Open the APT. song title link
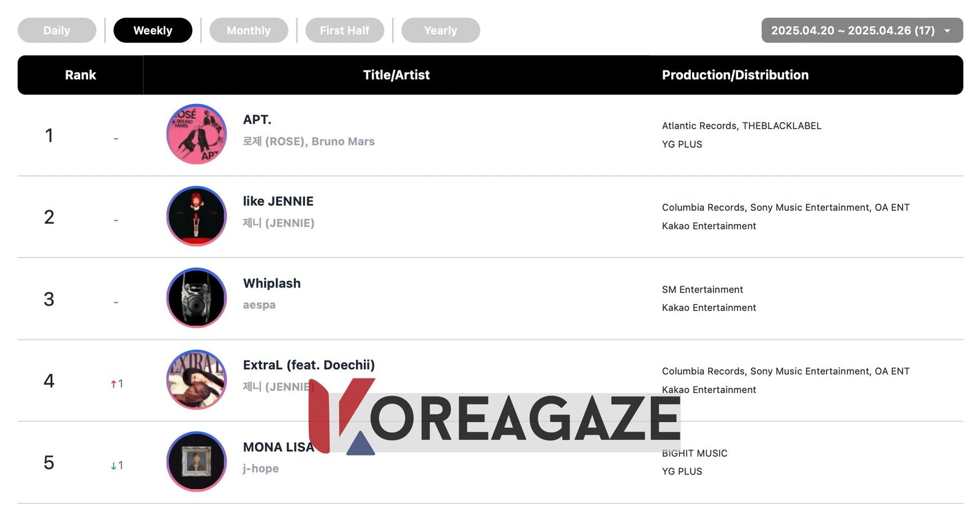This screenshot has width=980, height=510. click(257, 120)
